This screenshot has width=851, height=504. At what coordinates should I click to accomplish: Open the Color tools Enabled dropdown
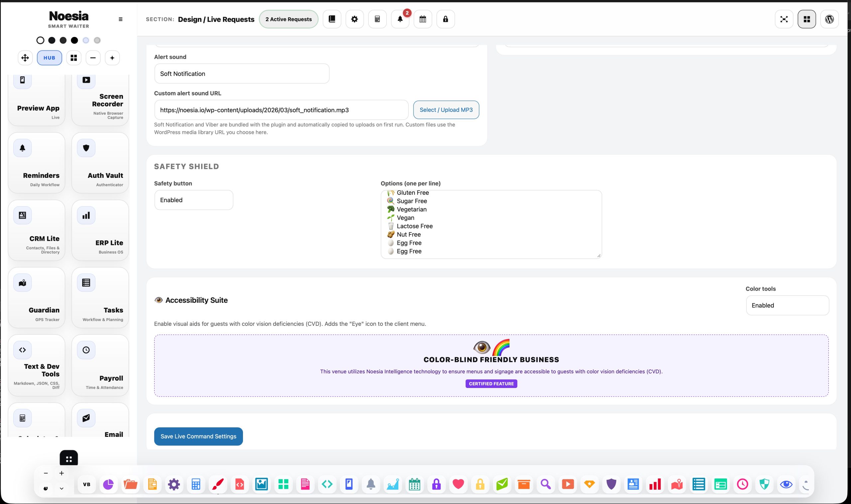click(x=788, y=305)
